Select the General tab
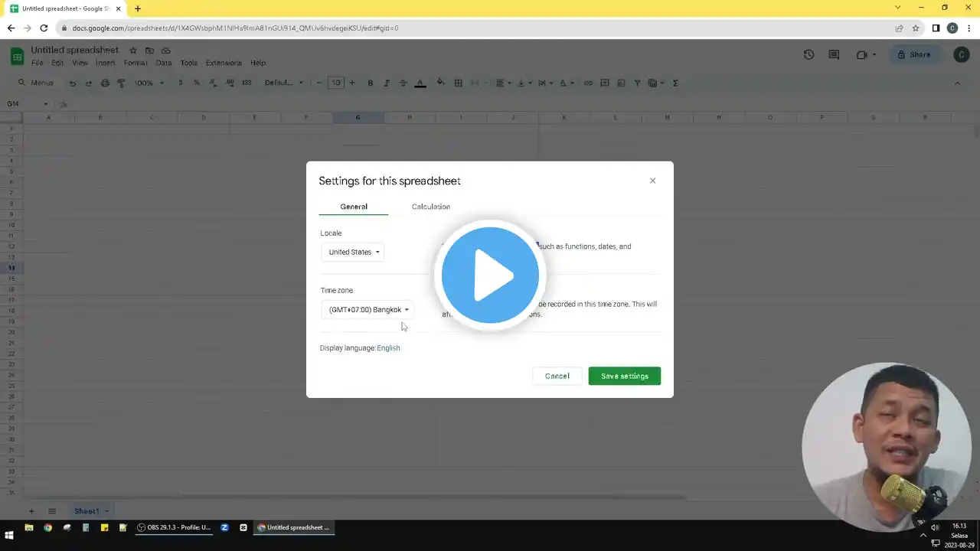Viewport: 980px width, 551px height. pyautogui.click(x=354, y=207)
